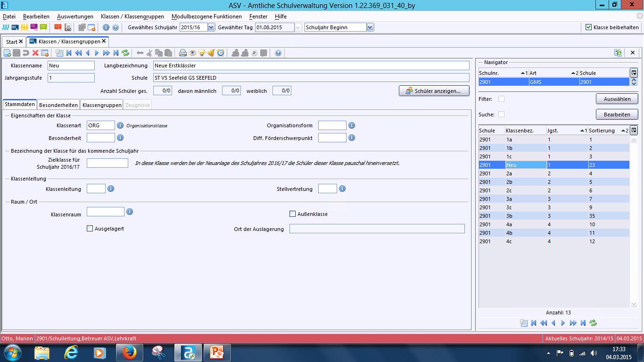Toggle the Suche checkbox in Navigator
644x362 pixels.
pyautogui.click(x=502, y=115)
